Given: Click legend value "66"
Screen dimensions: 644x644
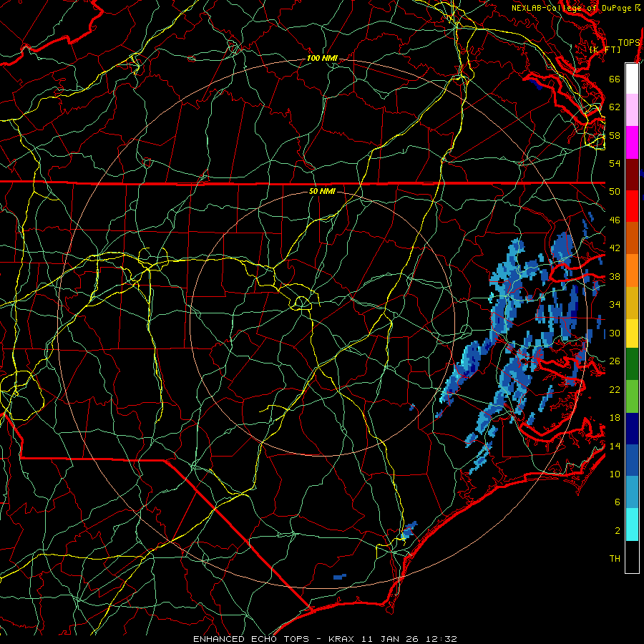Looking at the screenshot, I should (x=615, y=79).
